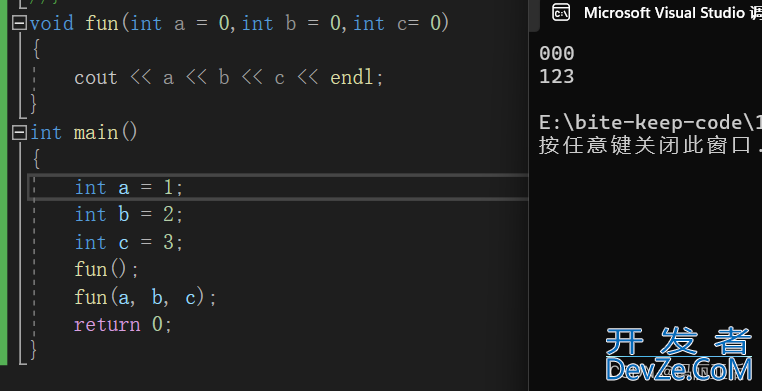
Task: Click the line "int b = 2;"
Action: 129,215
